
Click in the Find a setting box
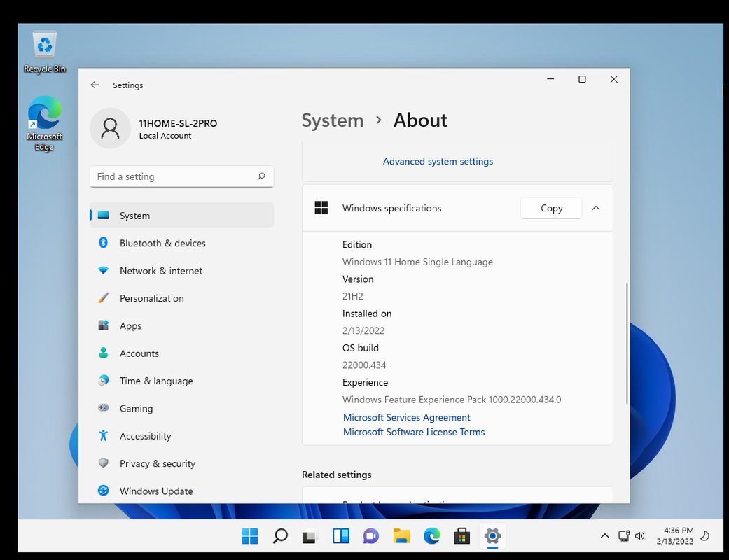182,176
